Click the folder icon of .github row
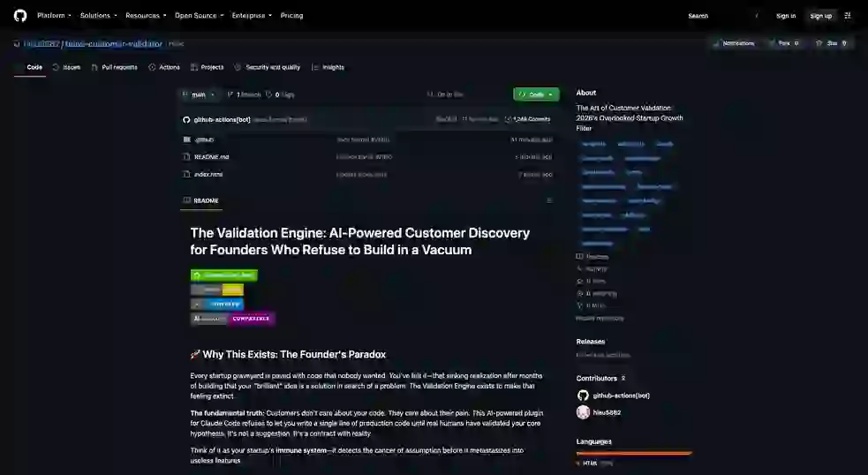Screen dimensions: 868x475 click(186, 139)
